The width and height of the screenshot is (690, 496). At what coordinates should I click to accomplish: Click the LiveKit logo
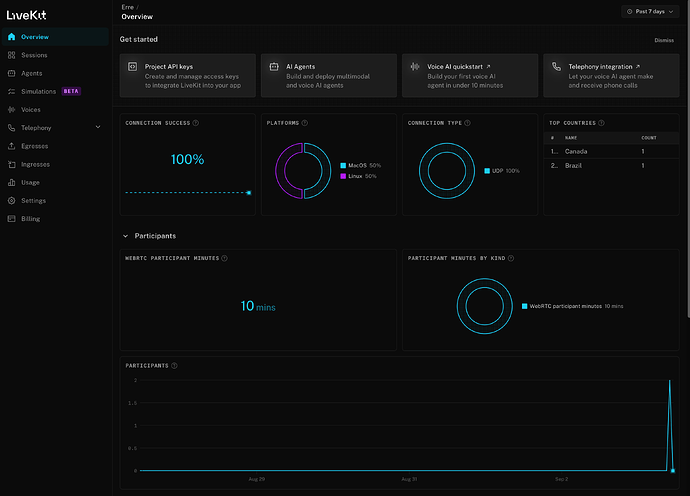26,15
